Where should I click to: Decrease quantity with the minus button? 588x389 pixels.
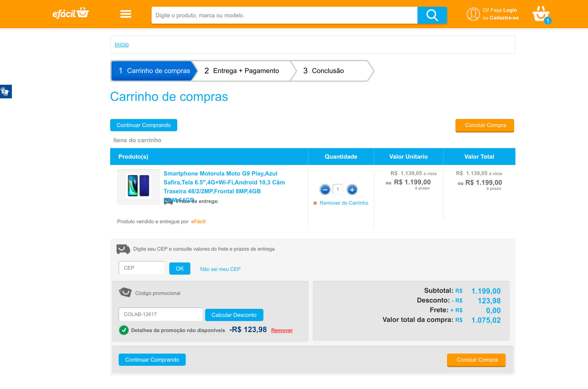tap(325, 190)
